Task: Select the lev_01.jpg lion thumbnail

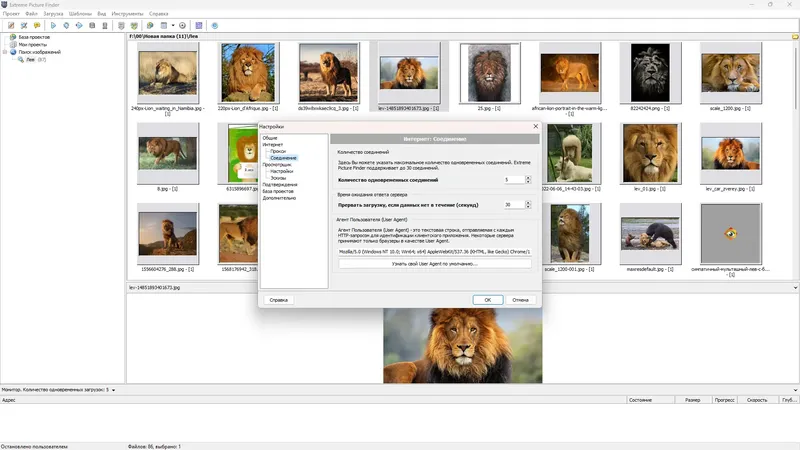Action: [650, 154]
